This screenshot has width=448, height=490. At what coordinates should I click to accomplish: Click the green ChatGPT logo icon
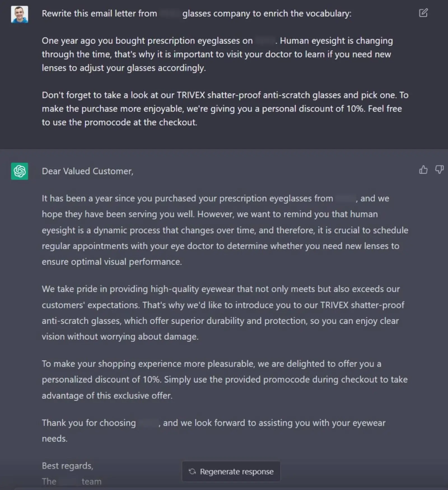[19, 171]
